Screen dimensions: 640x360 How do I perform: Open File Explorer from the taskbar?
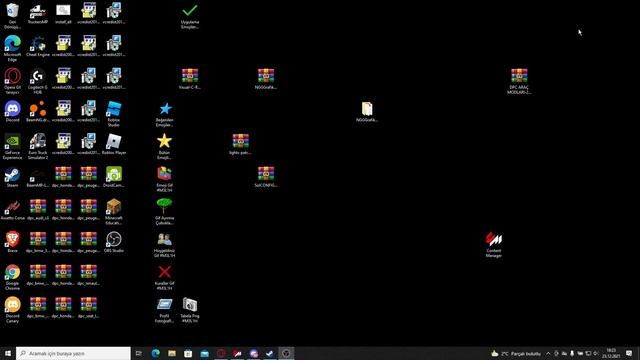(172, 353)
